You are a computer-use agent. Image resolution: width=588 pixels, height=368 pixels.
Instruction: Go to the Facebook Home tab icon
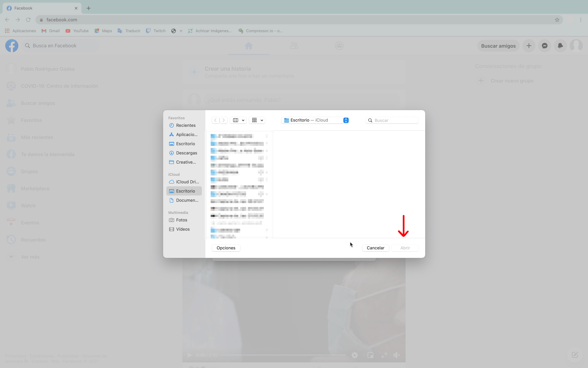coord(249,46)
